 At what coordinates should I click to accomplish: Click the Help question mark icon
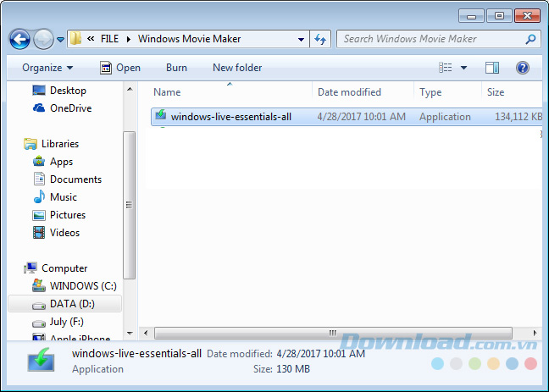pyautogui.click(x=523, y=68)
